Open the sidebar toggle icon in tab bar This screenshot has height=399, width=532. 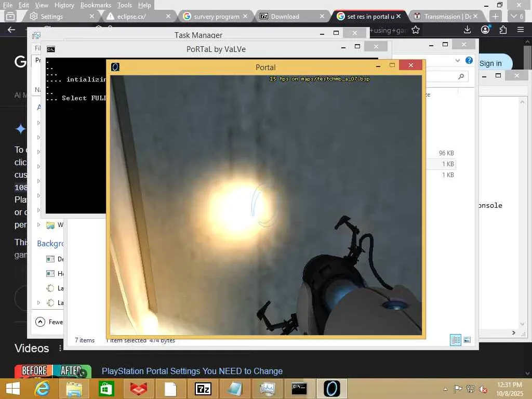click(10, 16)
